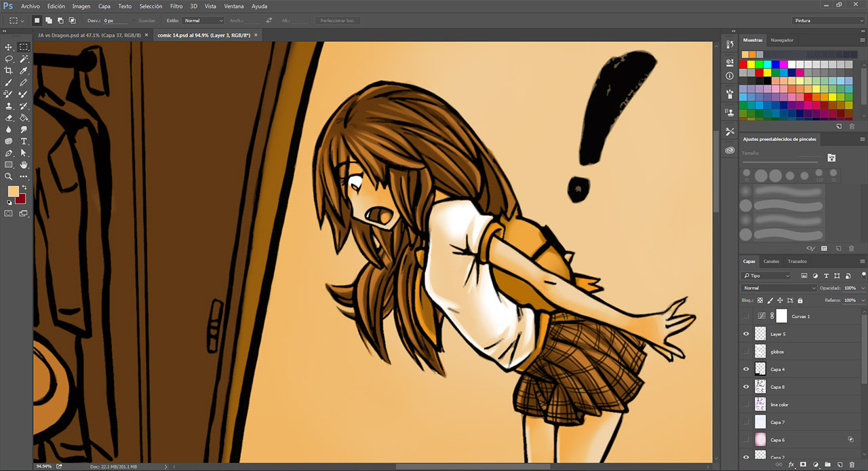Toggle visibility of Capa 4 layer

747,369
